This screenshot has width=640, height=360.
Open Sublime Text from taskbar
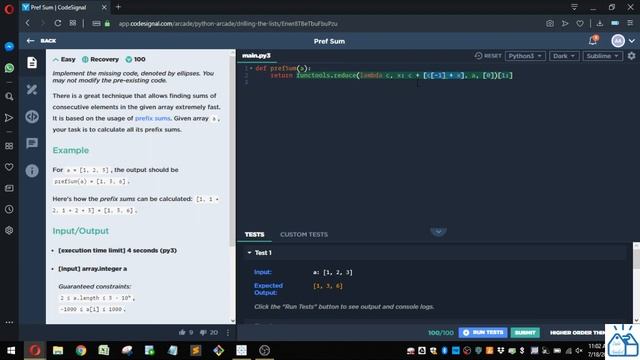(x=196, y=351)
